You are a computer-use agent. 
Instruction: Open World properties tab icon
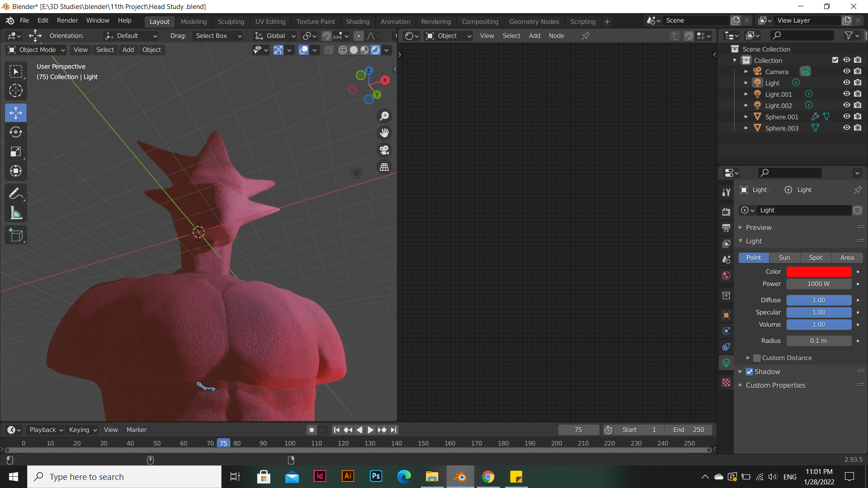pyautogui.click(x=726, y=276)
